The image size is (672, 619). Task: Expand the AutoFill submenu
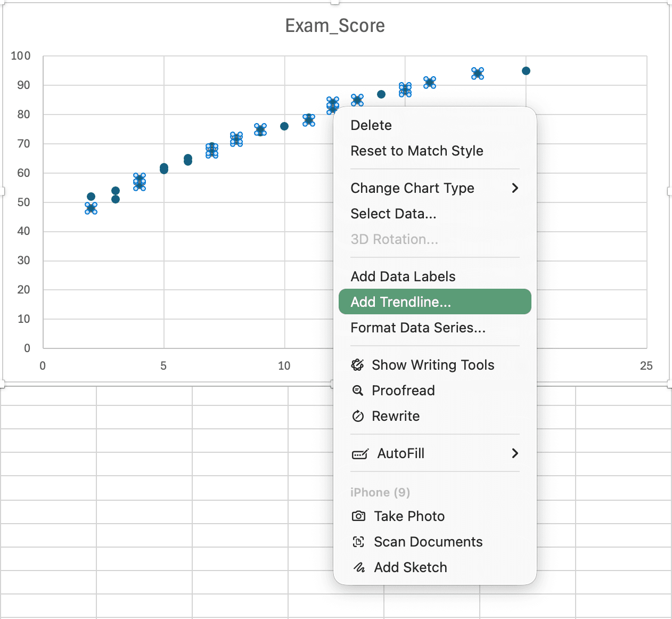(x=514, y=453)
